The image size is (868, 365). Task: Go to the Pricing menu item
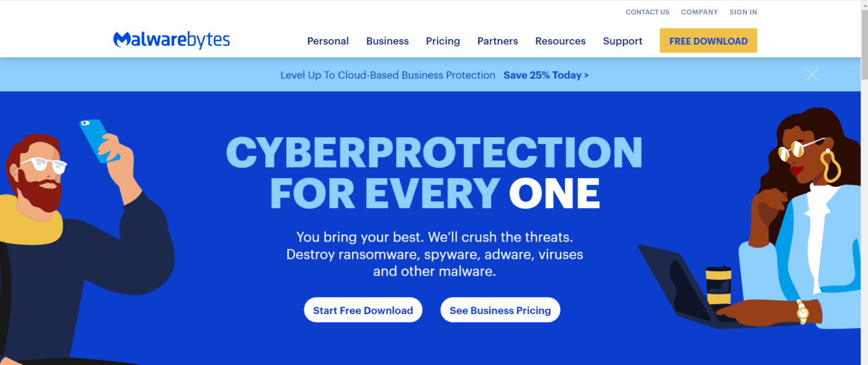pos(443,41)
